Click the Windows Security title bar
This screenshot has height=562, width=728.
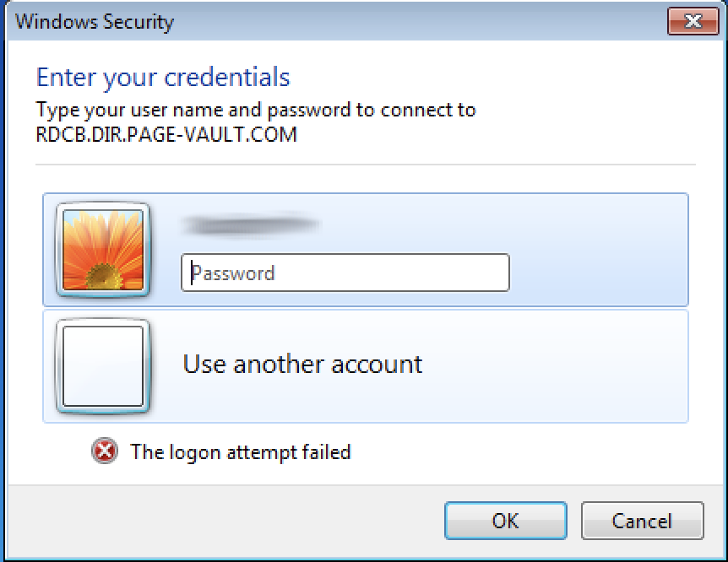point(334,21)
